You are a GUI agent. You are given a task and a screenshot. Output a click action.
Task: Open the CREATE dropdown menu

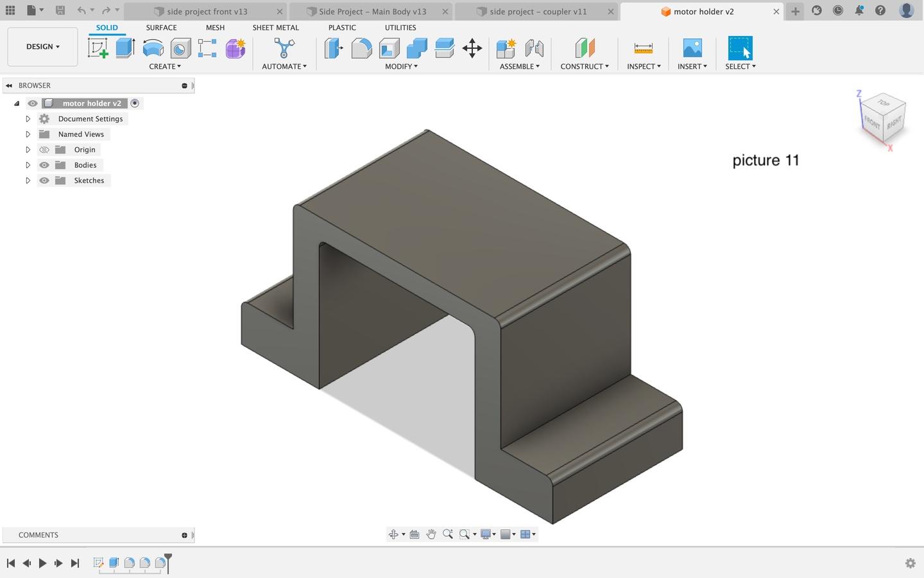(x=165, y=66)
